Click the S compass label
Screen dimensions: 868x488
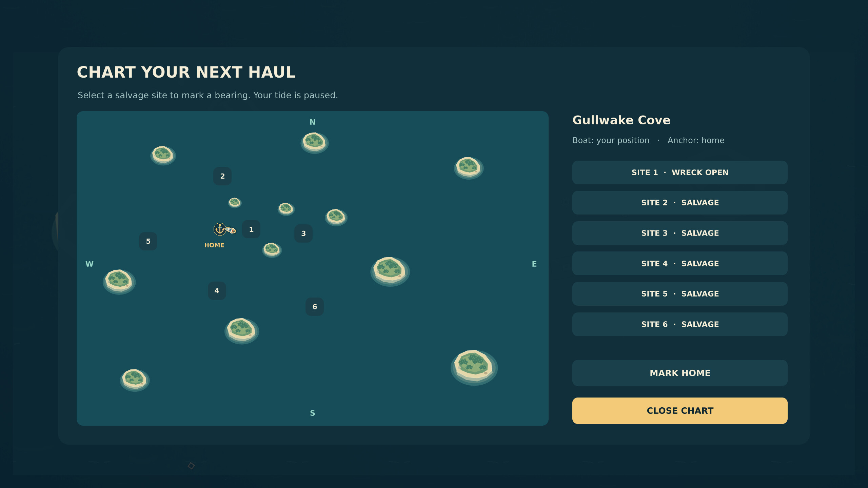point(313,413)
